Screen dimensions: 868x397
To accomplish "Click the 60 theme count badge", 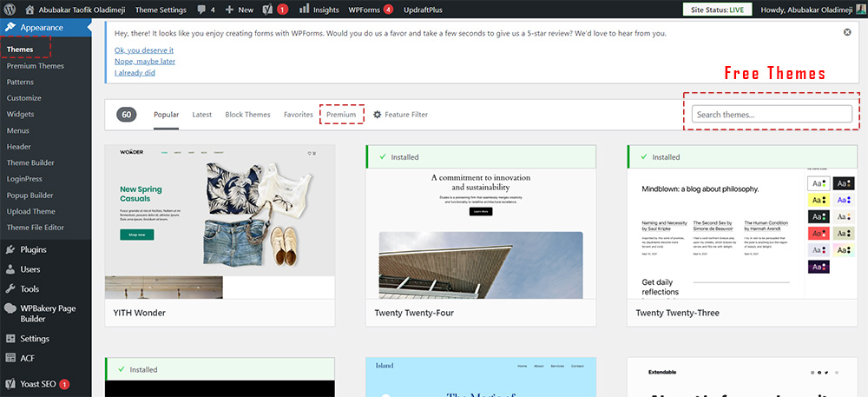I will pos(127,115).
